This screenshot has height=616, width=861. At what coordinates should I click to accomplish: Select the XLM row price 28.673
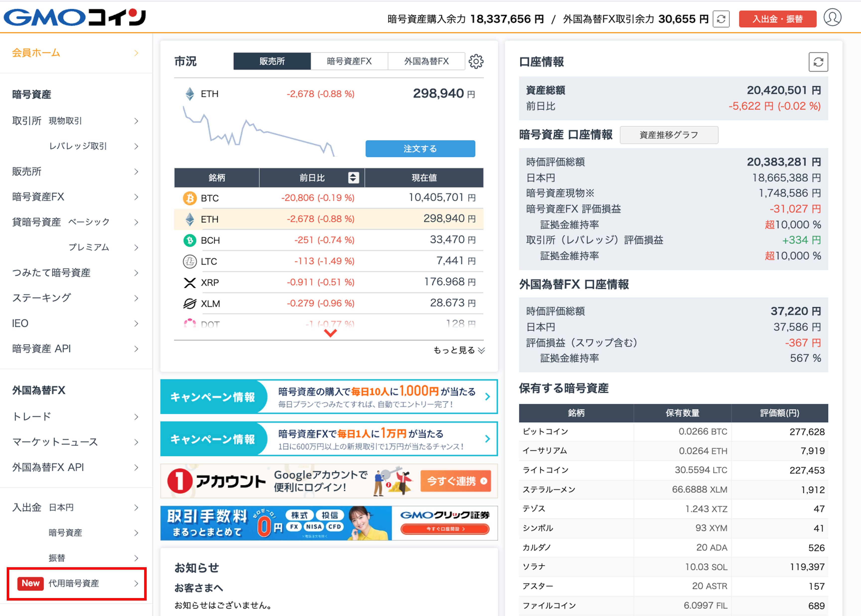click(x=453, y=303)
